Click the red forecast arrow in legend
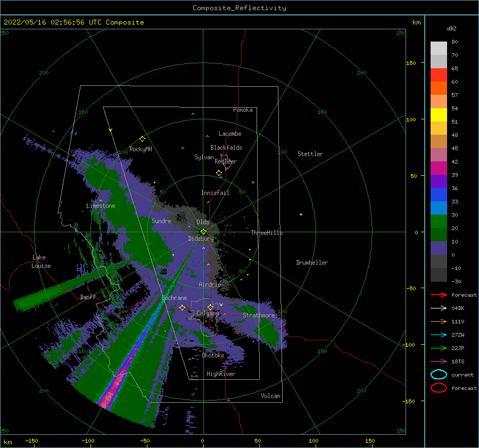The image size is (479, 448). 439,295
